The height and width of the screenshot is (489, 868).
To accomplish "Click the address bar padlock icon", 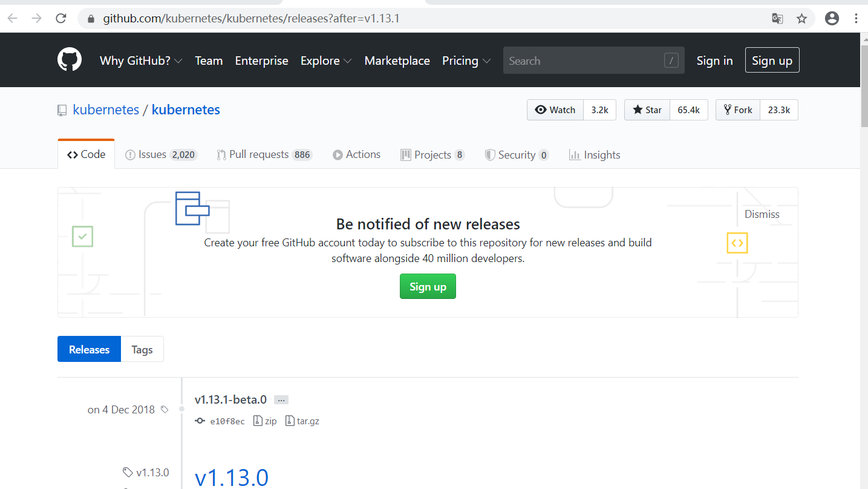I will coord(91,19).
